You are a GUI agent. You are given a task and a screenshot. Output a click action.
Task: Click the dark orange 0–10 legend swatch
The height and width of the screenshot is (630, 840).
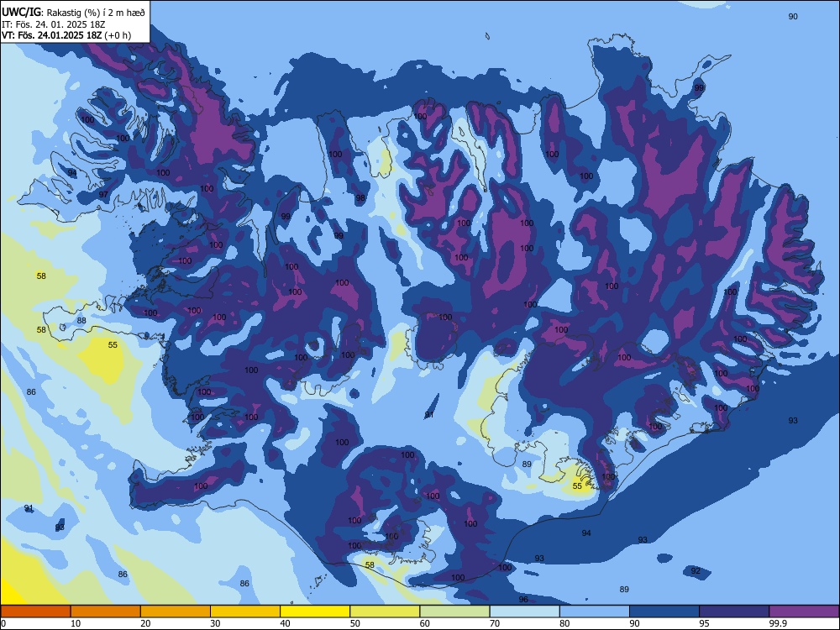pyautogui.click(x=35, y=612)
